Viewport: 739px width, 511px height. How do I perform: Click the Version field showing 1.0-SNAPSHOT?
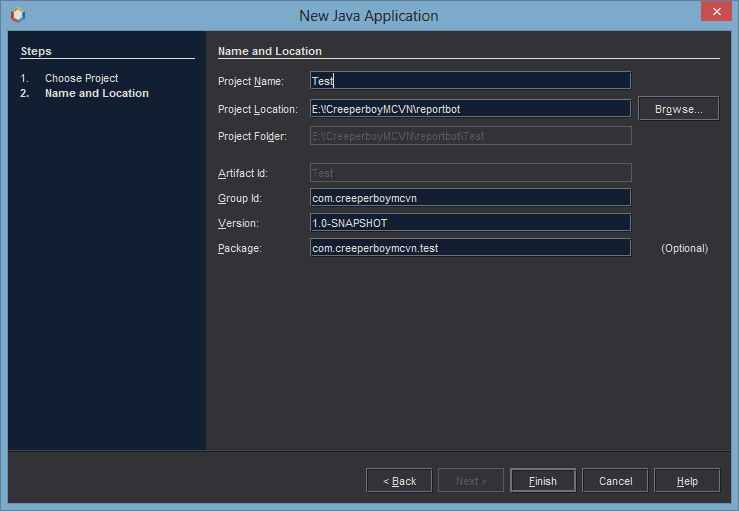point(470,223)
